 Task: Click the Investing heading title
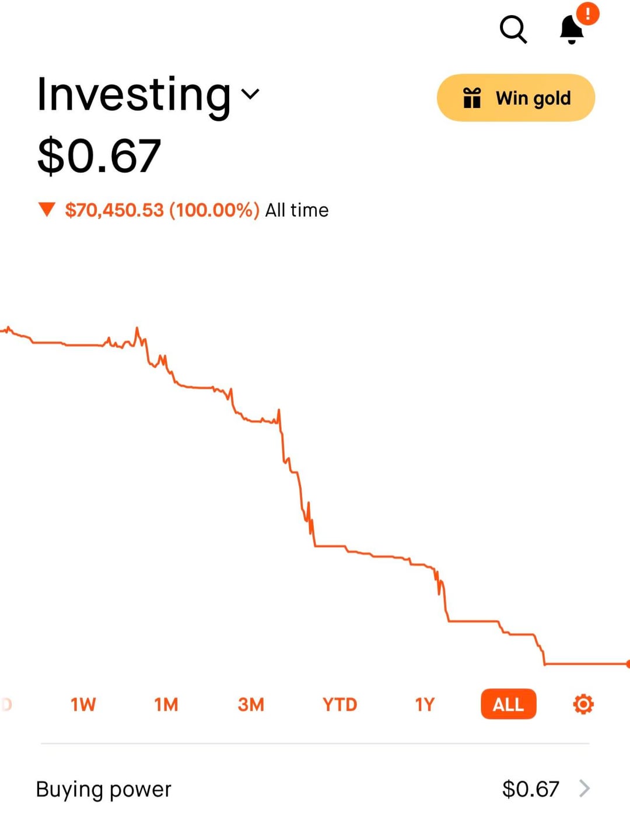[x=134, y=95]
